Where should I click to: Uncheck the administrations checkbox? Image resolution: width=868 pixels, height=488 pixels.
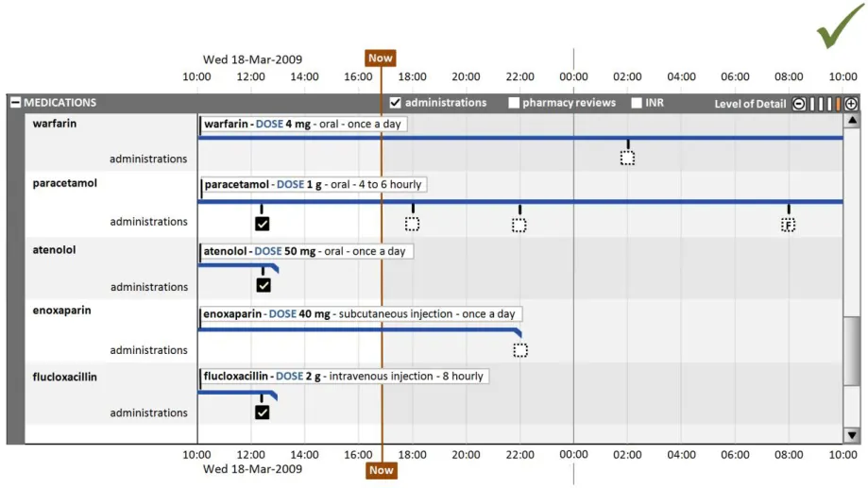tap(396, 103)
